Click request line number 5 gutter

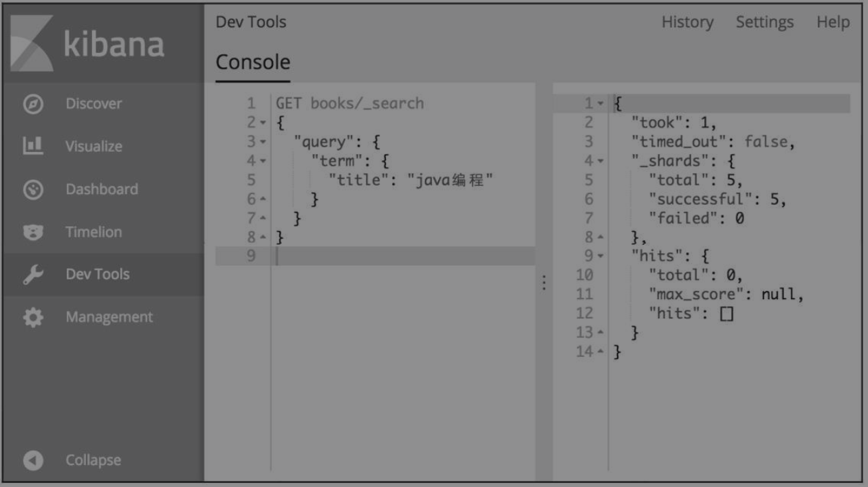coord(252,181)
